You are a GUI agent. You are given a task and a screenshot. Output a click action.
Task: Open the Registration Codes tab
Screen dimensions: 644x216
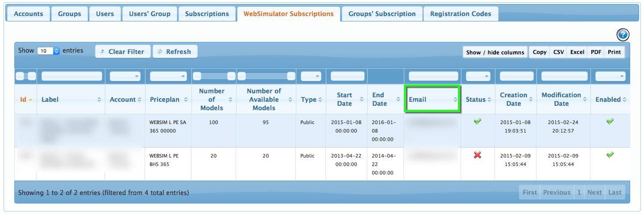pyautogui.click(x=461, y=14)
